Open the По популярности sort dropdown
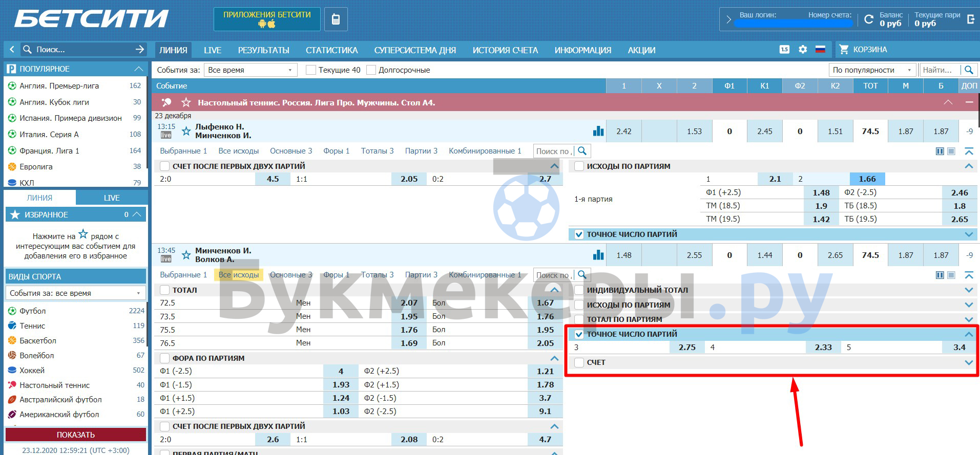Screen dimensions: 980x455 click(872, 70)
